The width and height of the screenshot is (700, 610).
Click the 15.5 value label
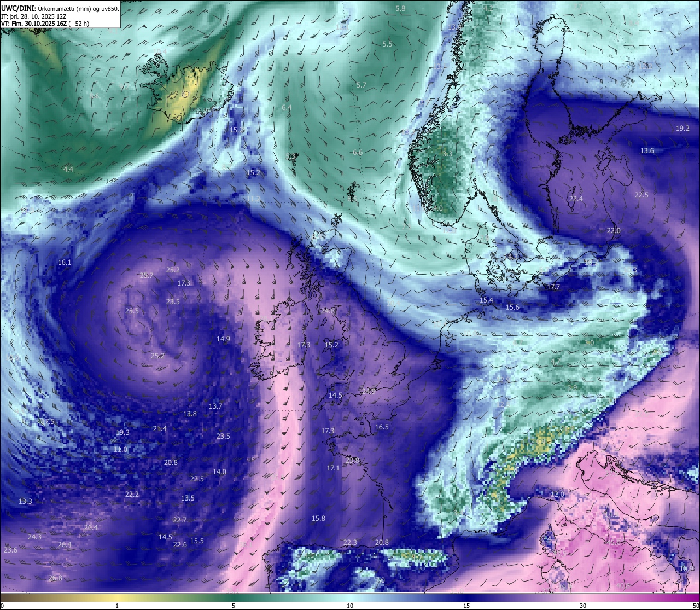coord(197,541)
